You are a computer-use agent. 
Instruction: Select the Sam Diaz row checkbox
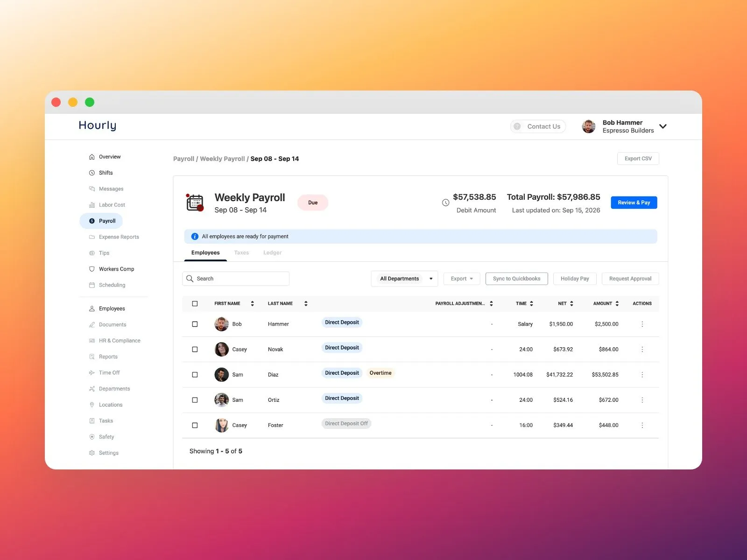[195, 375]
